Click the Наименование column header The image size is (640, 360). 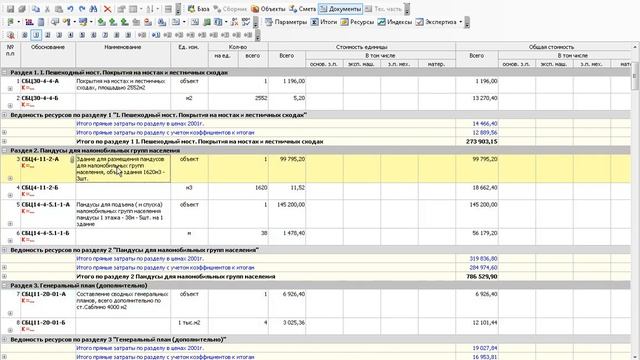coord(123,55)
